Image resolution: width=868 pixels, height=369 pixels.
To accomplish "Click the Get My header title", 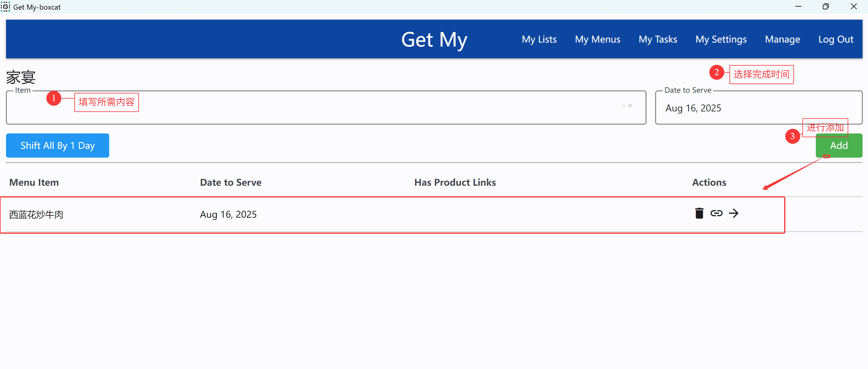I will [434, 40].
